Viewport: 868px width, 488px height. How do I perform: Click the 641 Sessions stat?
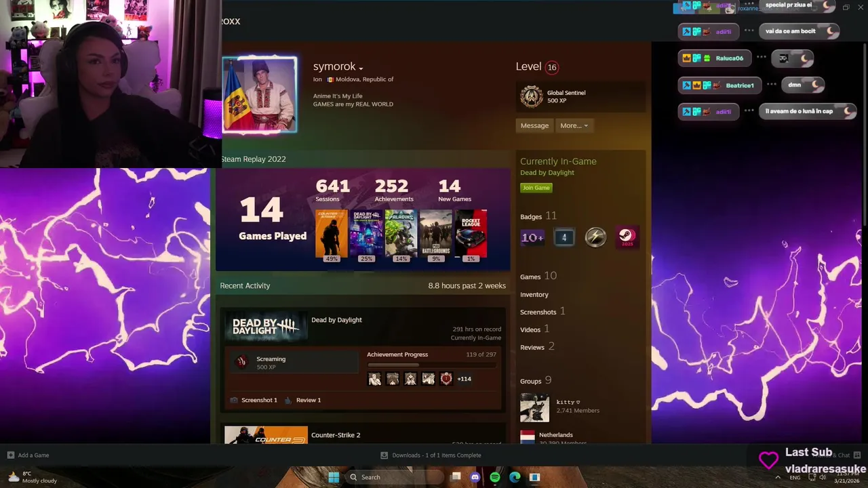point(332,190)
